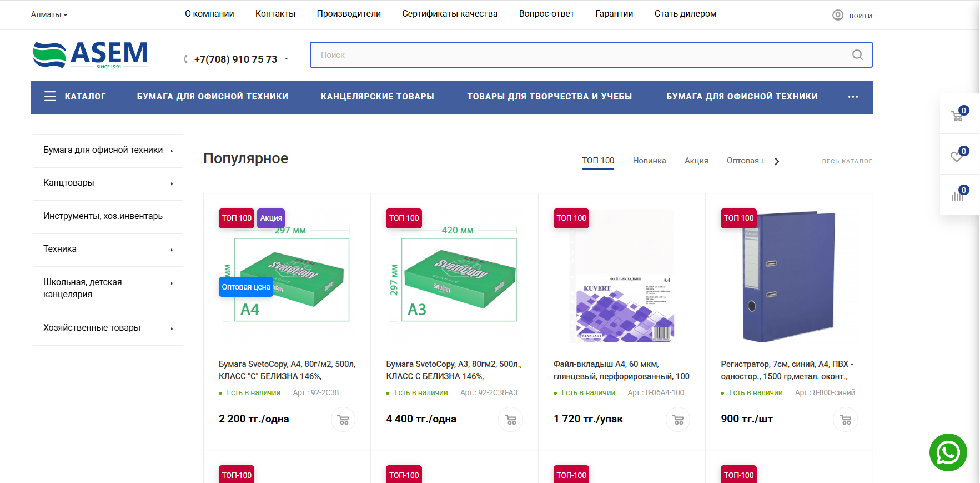
Task: Open more menu items via ellipsis
Action: (x=853, y=97)
